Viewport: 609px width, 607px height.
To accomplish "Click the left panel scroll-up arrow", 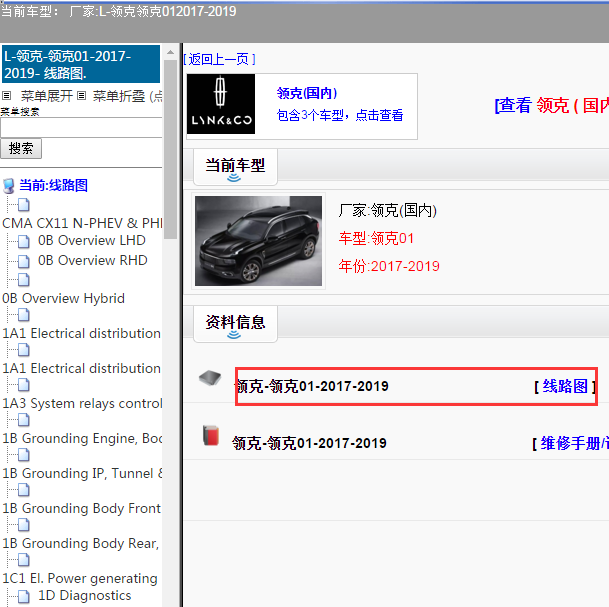I will [x=170, y=52].
